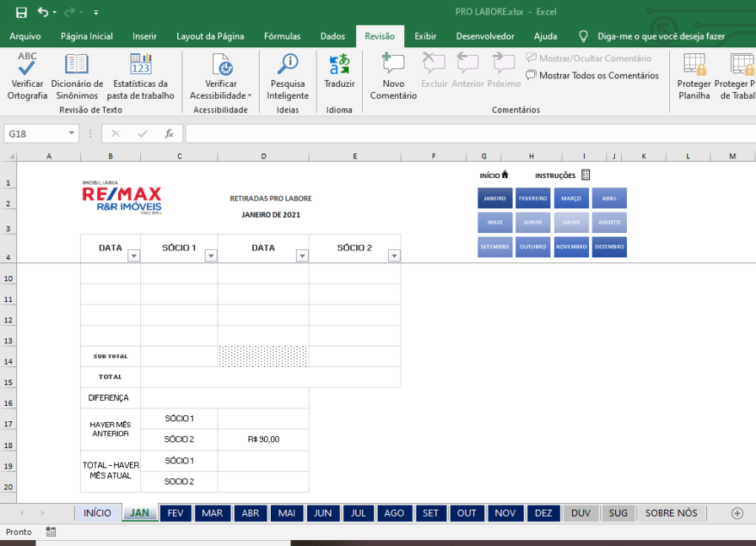This screenshot has height=546, width=756.
Task: Click the Name Box showing G18
Action: 35,134
